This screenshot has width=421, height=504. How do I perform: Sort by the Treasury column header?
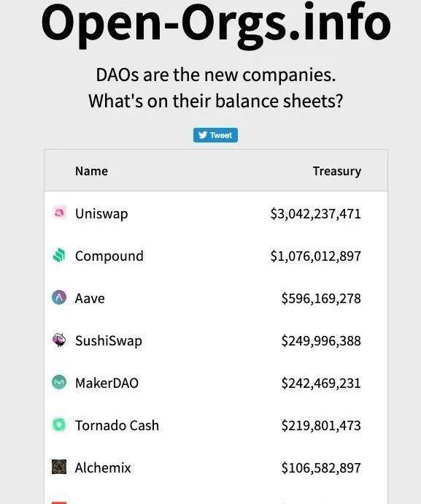click(337, 172)
